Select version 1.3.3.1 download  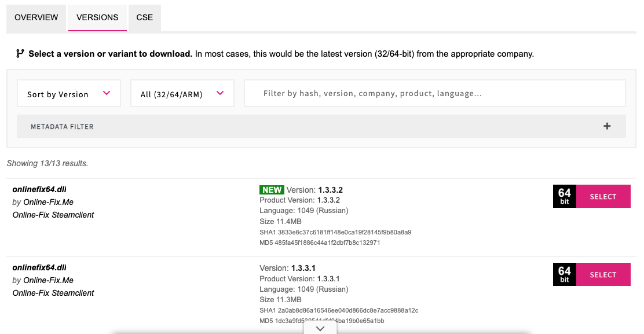pyautogui.click(x=603, y=275)
